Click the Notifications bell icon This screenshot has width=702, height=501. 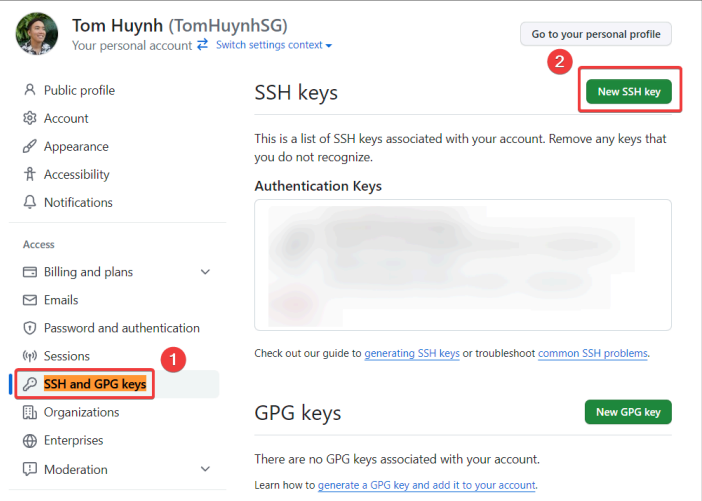tap(30, 202)
